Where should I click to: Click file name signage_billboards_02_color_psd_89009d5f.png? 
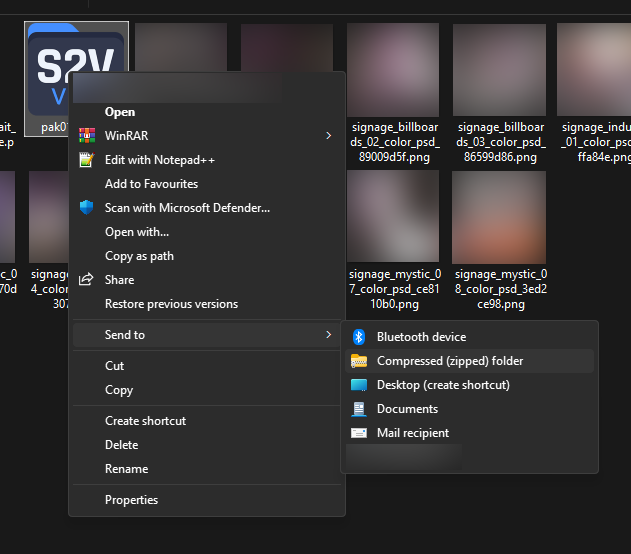[395, 142]
